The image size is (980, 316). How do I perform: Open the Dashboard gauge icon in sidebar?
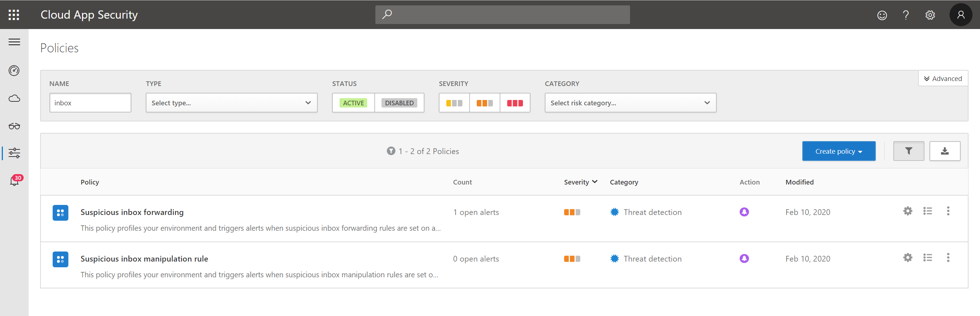(x=14, y=71)
